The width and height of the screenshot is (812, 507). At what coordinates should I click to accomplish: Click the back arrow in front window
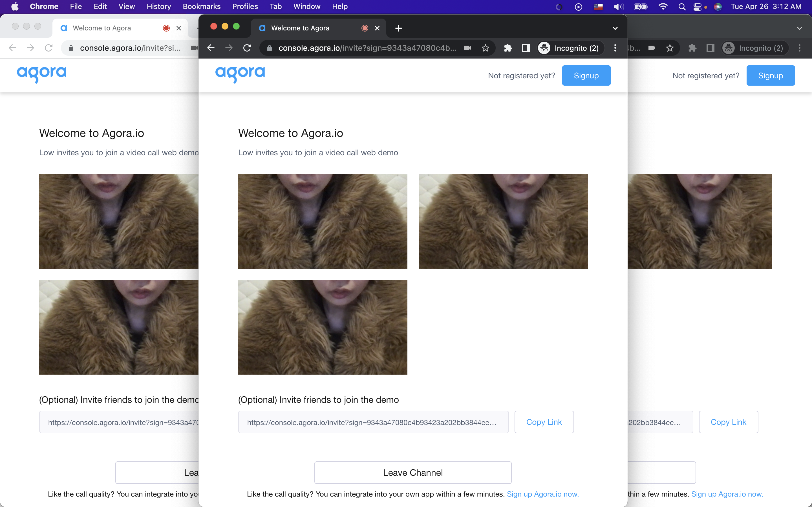211,48
